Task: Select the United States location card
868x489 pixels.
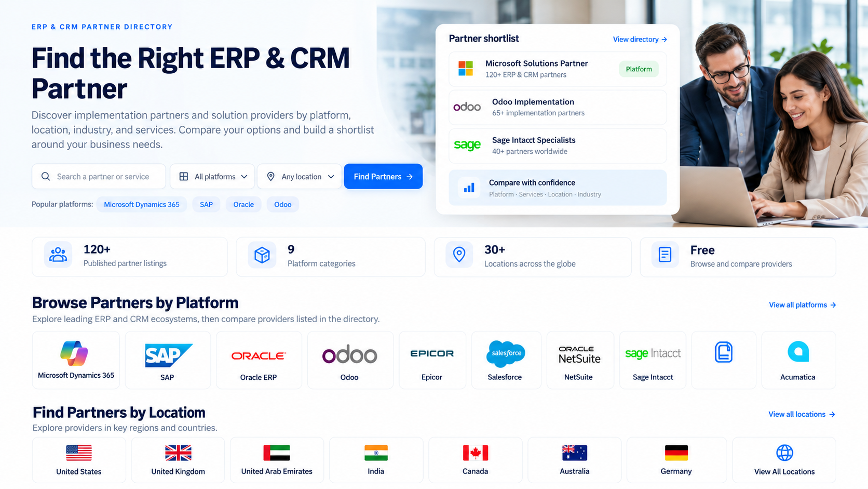Action: (79, 460)
